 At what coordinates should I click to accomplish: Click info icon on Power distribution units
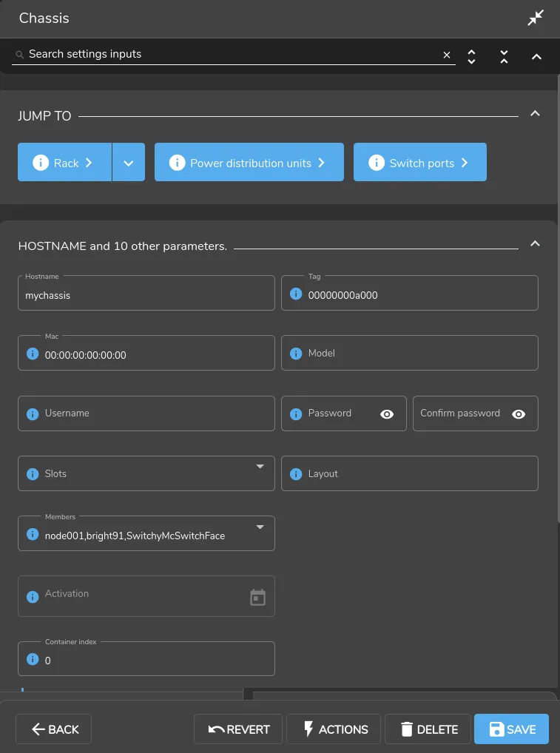point(178,162)
